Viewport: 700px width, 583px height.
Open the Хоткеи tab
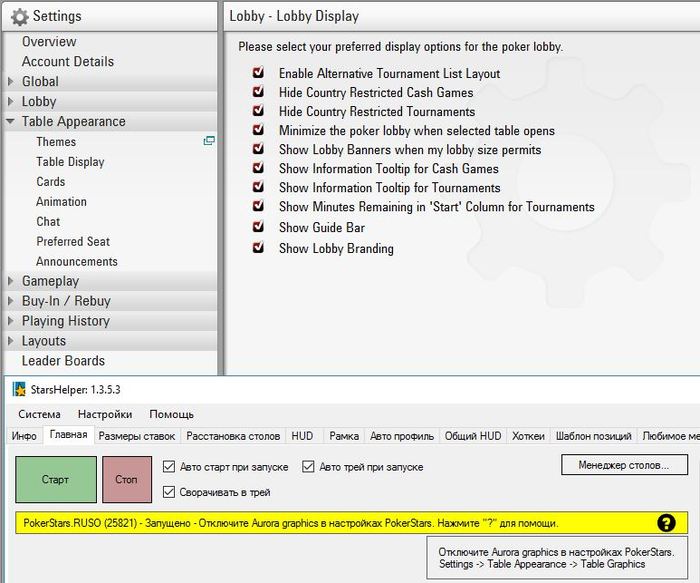tap(528, 436)
